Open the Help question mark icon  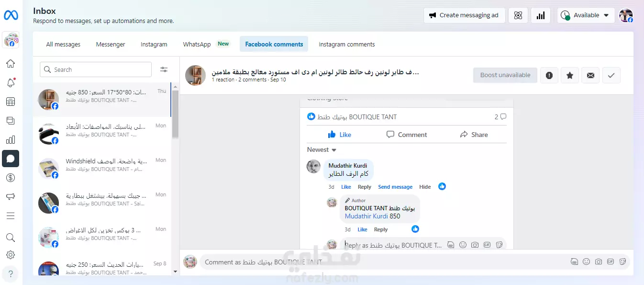tap(11, 274)
